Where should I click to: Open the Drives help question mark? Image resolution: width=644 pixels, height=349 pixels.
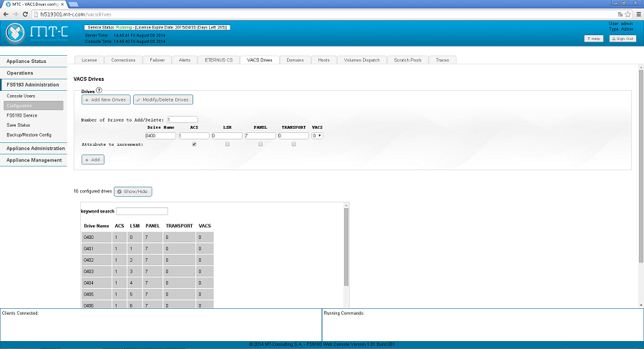click(x=99, y=90)
